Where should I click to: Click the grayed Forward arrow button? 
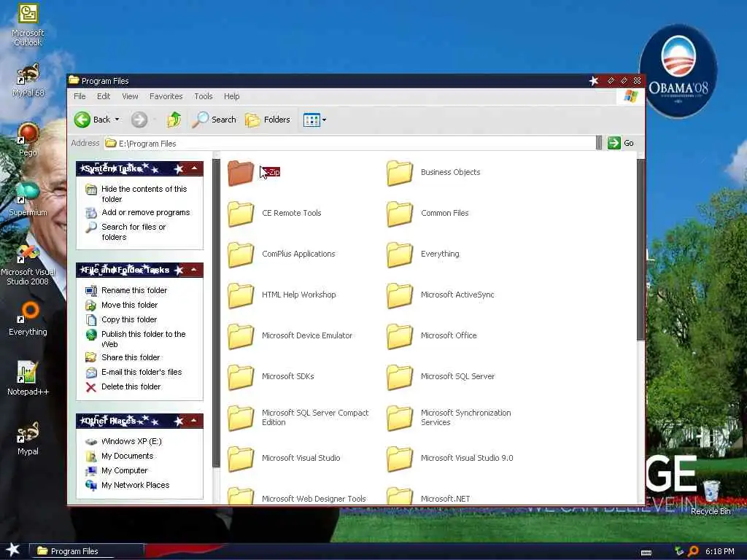coord(139,120)
